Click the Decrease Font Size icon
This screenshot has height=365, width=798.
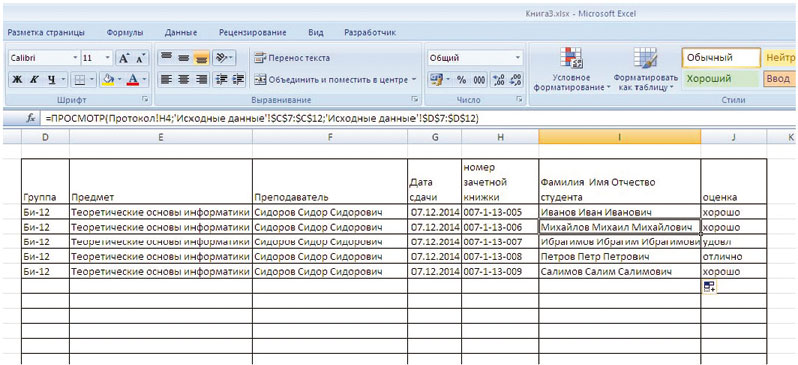[141, 58]
